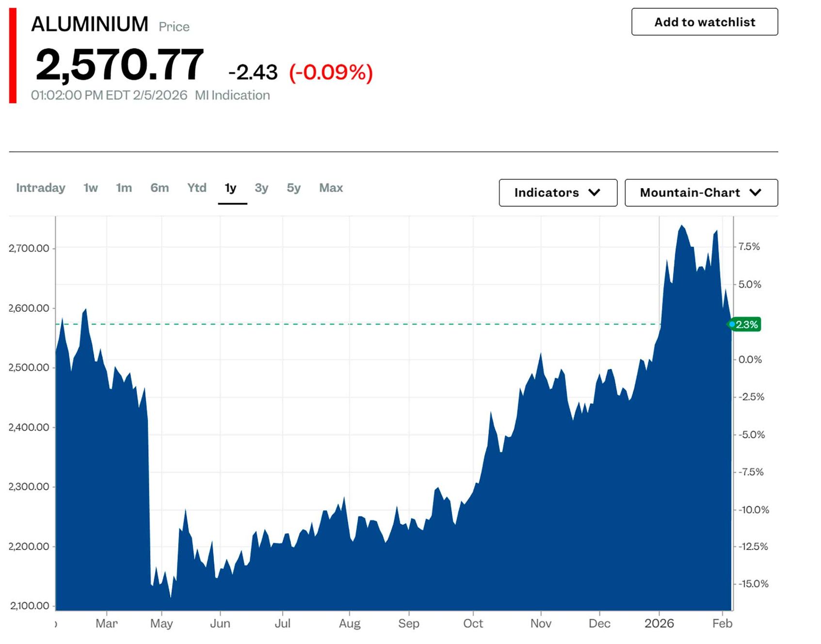Screen dimensions: 821x644
Task: Click the ALUMINIUM title heading
Action: (90, 24)
